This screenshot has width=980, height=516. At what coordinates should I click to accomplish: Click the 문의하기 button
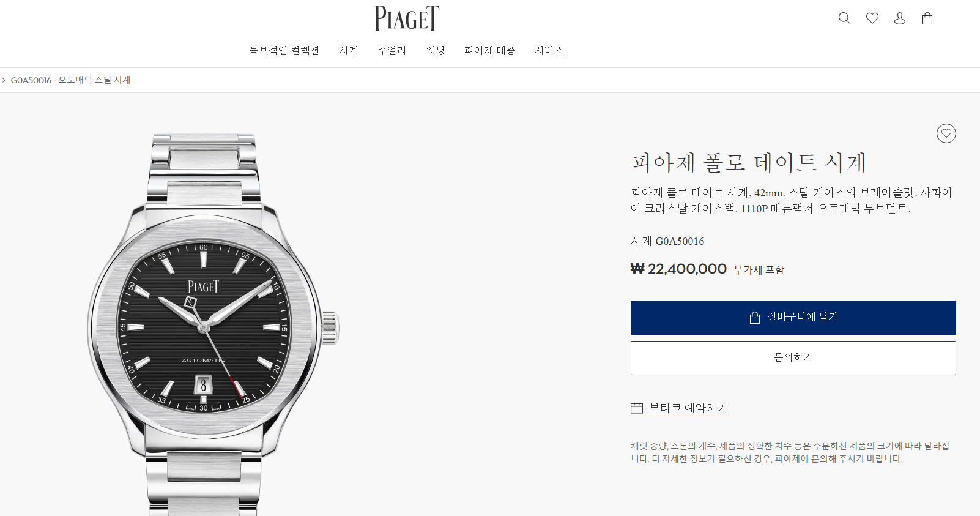[793, 358]
